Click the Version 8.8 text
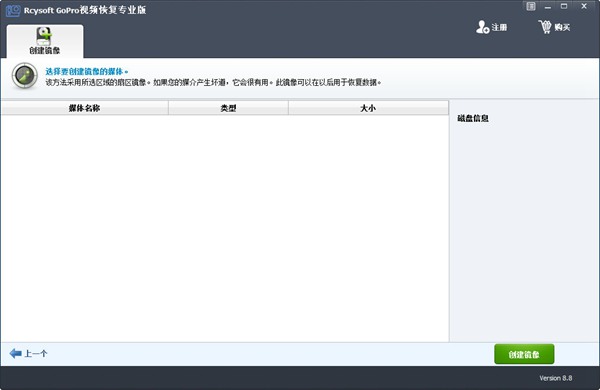600x390 pixels. click(556, 378)
